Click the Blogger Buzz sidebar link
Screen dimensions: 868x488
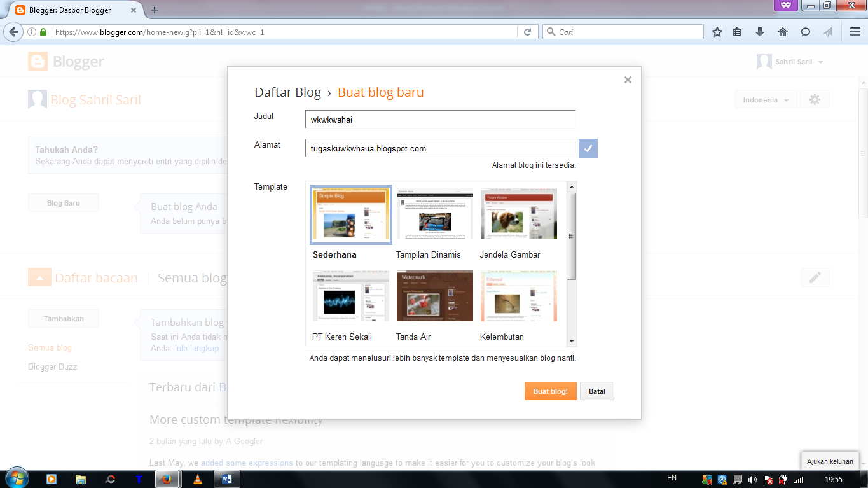click(53, 367)
